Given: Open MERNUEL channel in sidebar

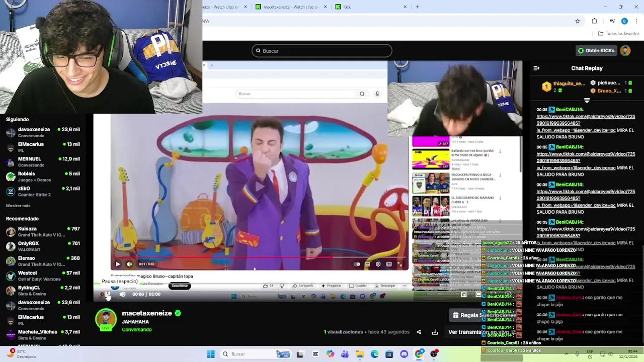Looking at the screenshot, I should pos(43,161).
